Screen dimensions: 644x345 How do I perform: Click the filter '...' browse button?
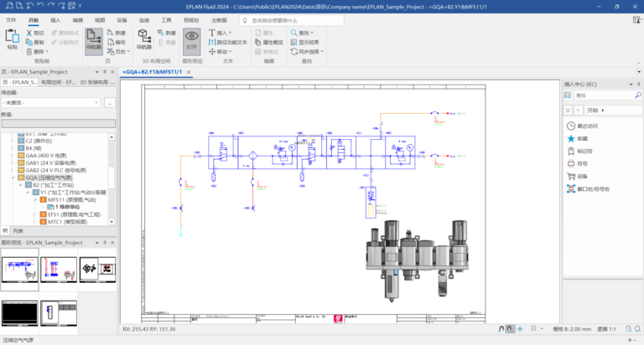[110, 102]
